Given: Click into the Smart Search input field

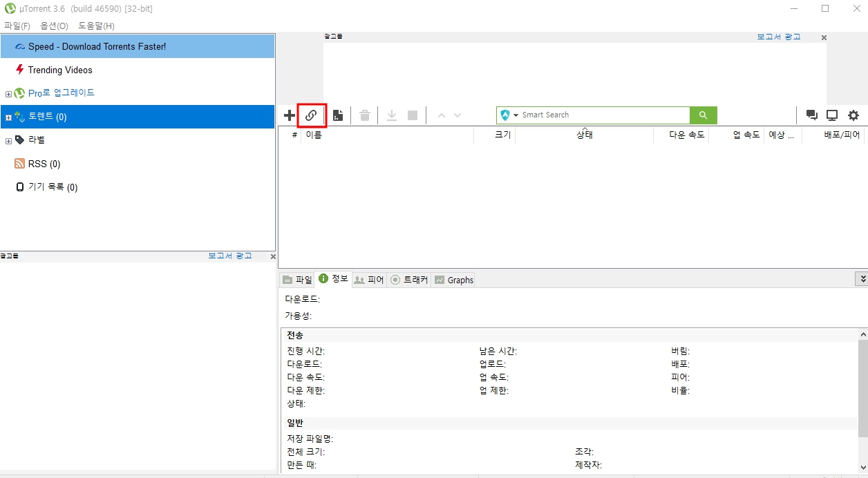Looking at the screenshot, I should 605,115.
